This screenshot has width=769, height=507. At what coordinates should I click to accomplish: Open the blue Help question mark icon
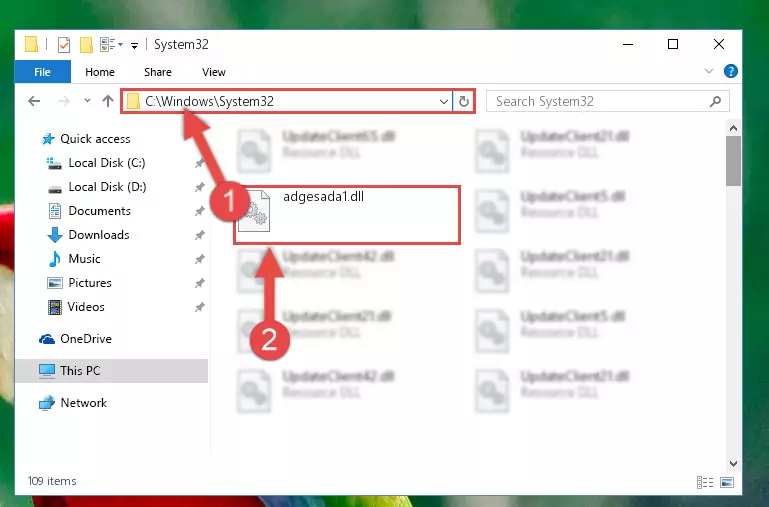point(730,72)
